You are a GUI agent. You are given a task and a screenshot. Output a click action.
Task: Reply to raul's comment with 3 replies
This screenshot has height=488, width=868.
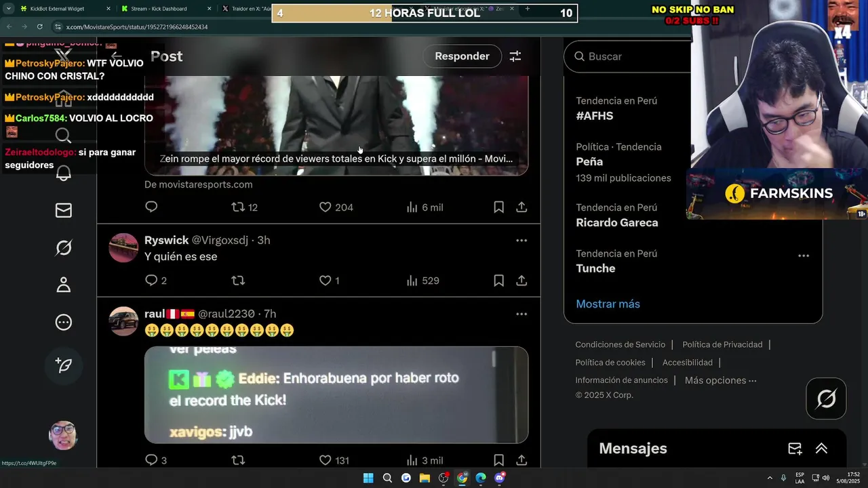click(156, 460)
